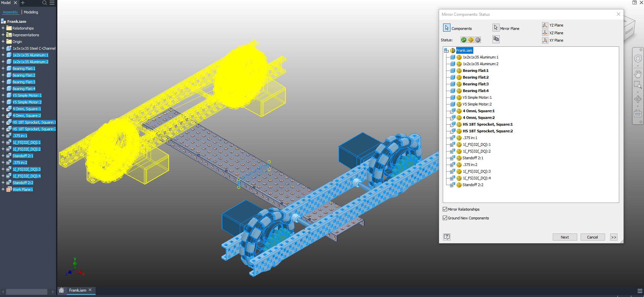The image size is (644, 297).
Task: Expand dialog with the >> button
Action: point(614,237)
